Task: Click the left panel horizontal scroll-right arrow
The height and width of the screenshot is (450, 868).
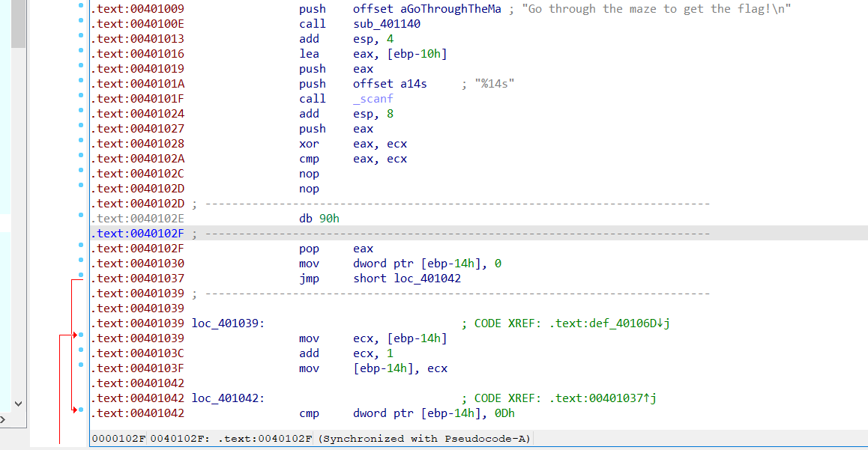Action: [x=2, y=419]
